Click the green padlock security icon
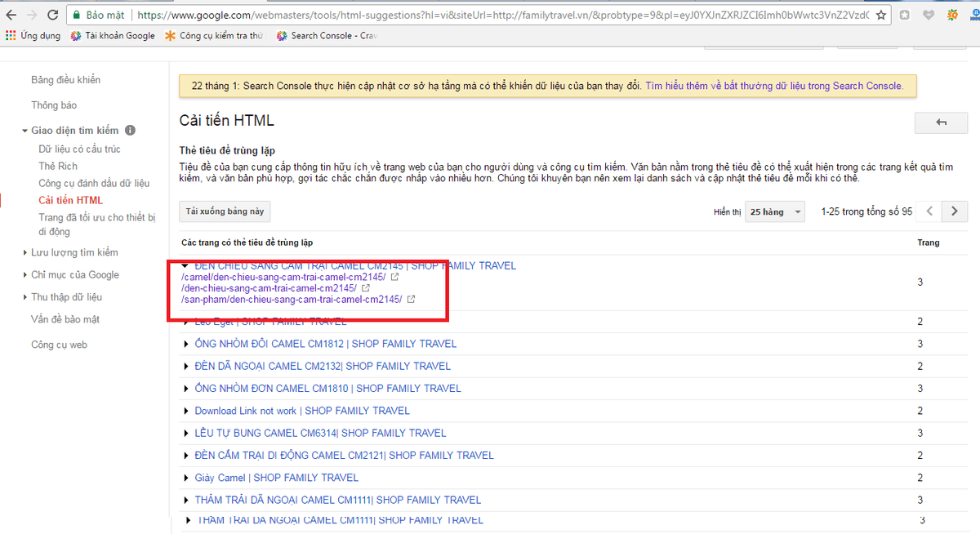 76,15
